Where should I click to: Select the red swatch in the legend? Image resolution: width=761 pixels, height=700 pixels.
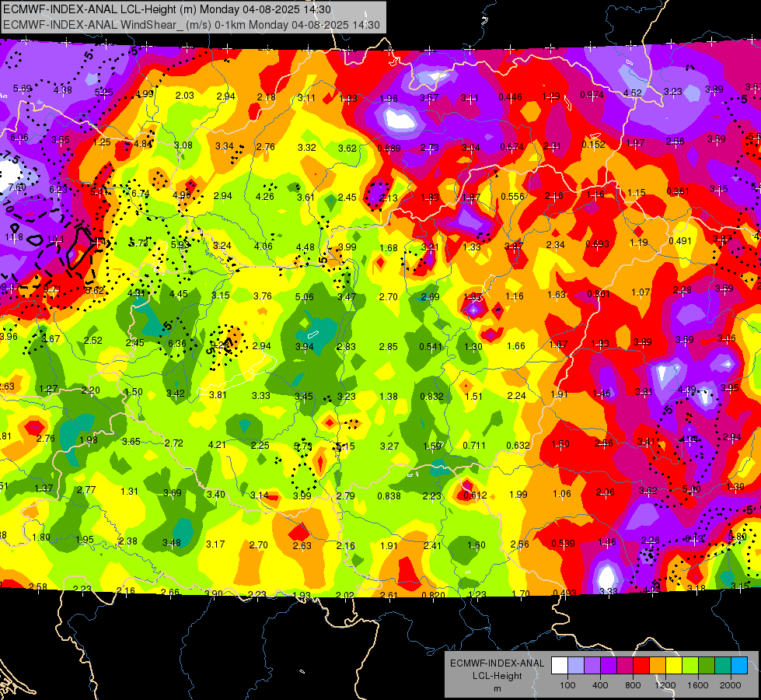coord(641,666)
